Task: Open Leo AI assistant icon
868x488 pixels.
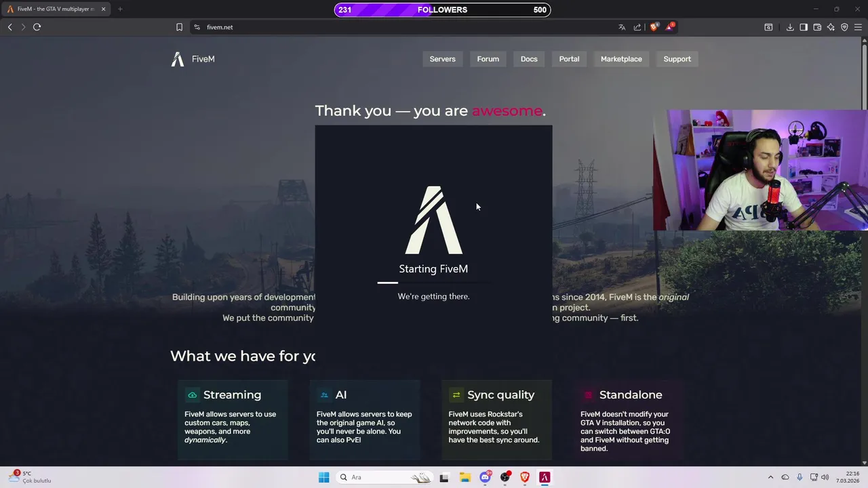Action: [x=831, y=27]
